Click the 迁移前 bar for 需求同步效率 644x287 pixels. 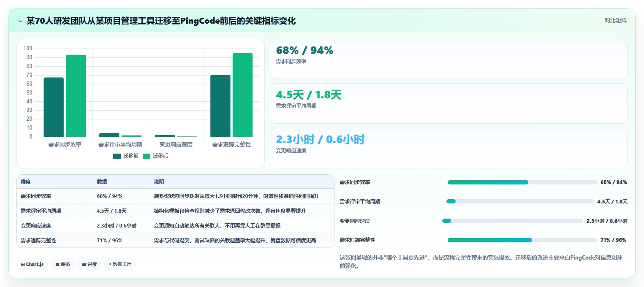54,107
